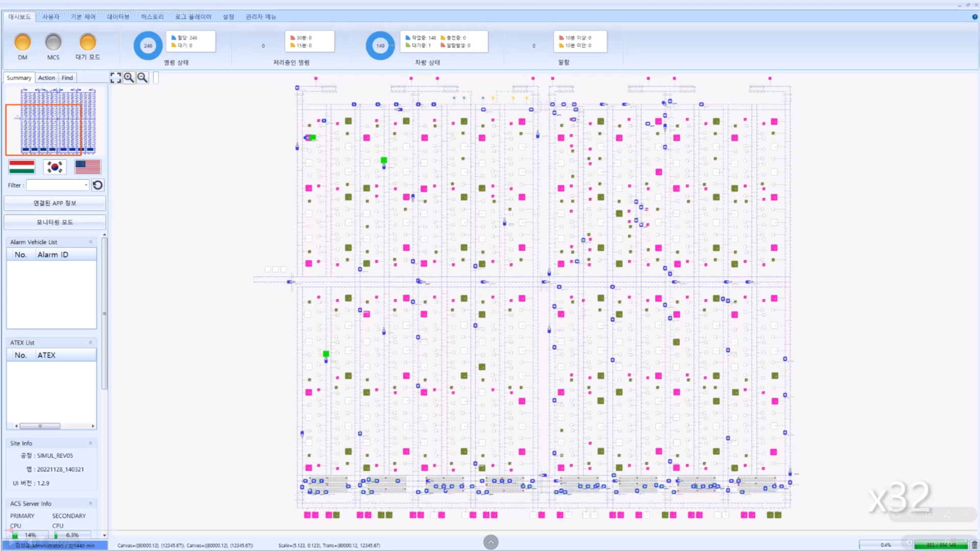This screenshot has width=980, height=551.
Task: Select the Hungarian flag language icon
Action: (22, 167)
